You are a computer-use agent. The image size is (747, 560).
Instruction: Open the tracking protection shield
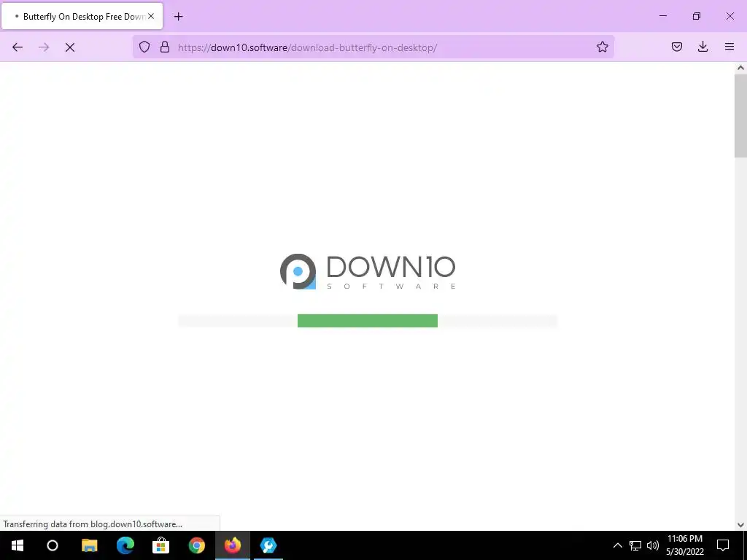(144, 47)
